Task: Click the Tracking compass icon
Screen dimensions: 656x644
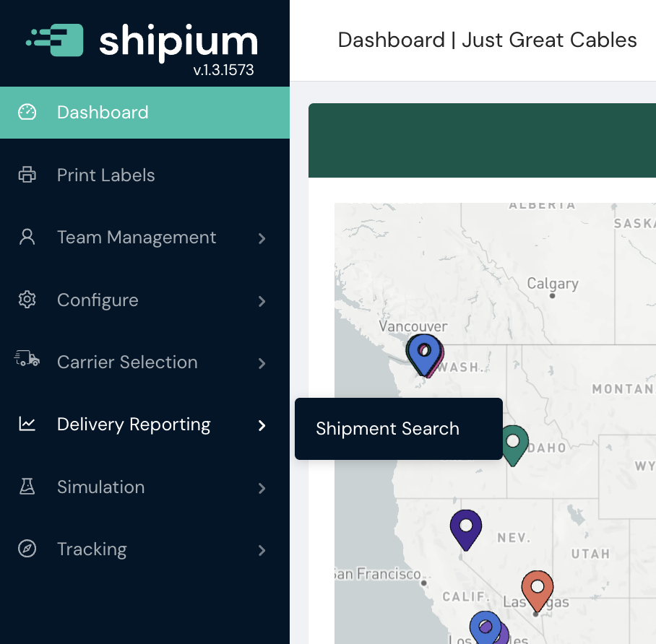Action: [x=27, y=549]
